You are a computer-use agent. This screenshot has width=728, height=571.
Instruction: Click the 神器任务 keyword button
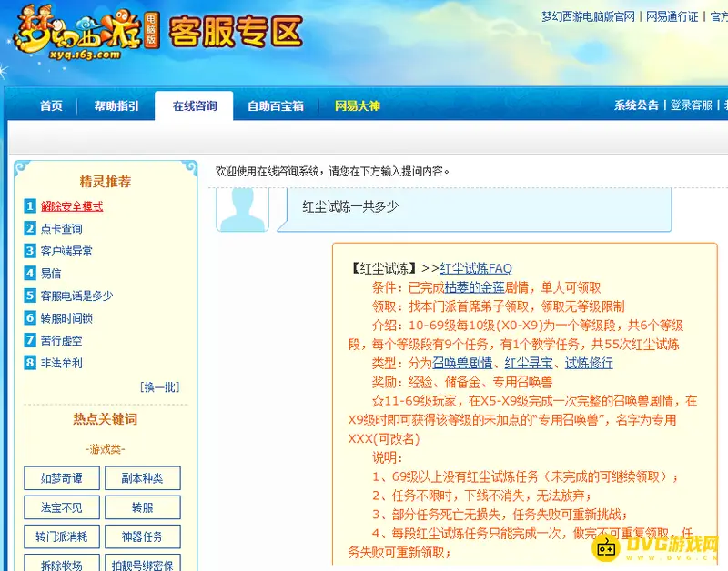tap(143, 536)
